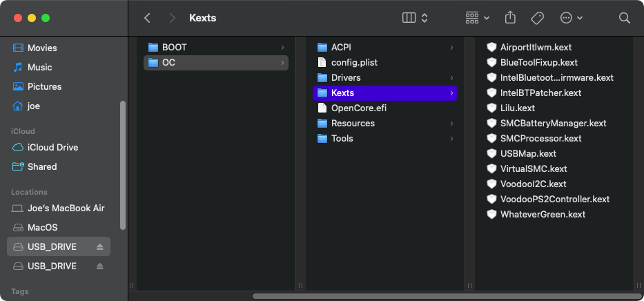The width and height of the screenshot is (644, 301).
Task: Open Music in the sidebar
Action: tap(57, 68)
